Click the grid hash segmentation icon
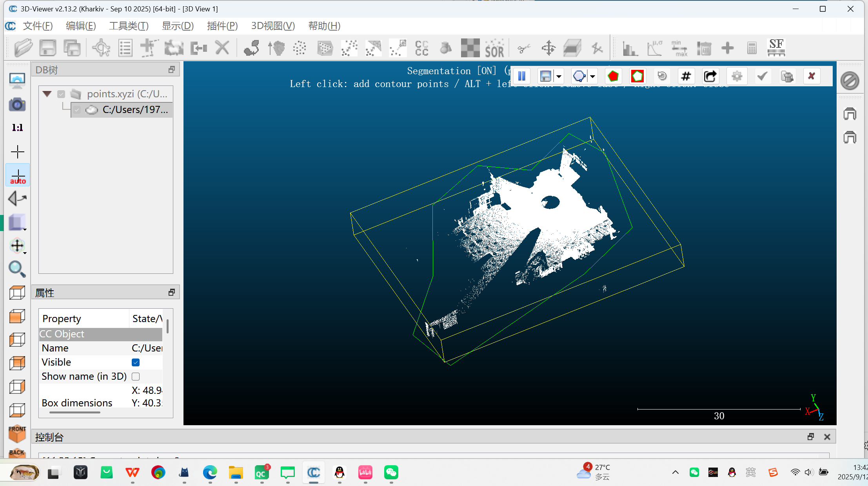Image resolution: width=868 pixels, height=486 pixels. point(686,76)
